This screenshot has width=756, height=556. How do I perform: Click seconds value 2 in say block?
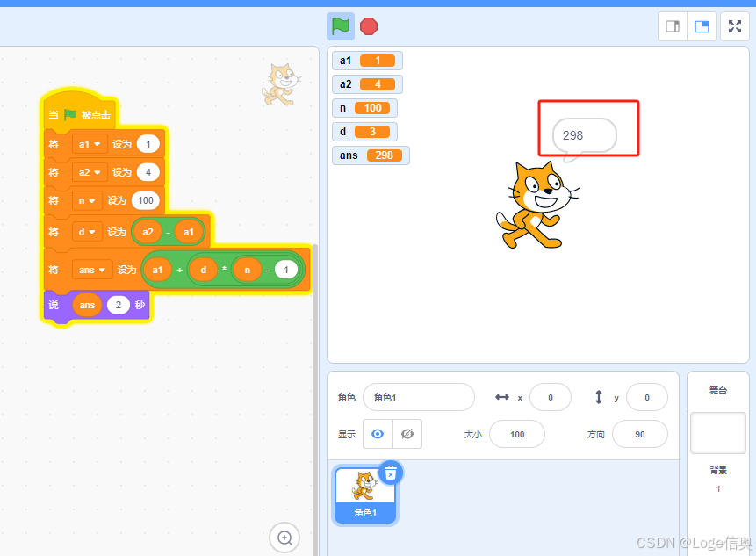tap(119, 305)
